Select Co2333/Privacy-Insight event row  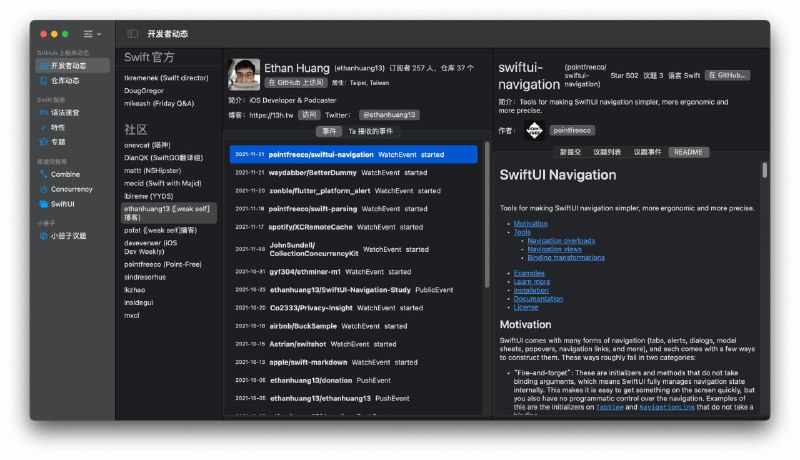(354, 308)
